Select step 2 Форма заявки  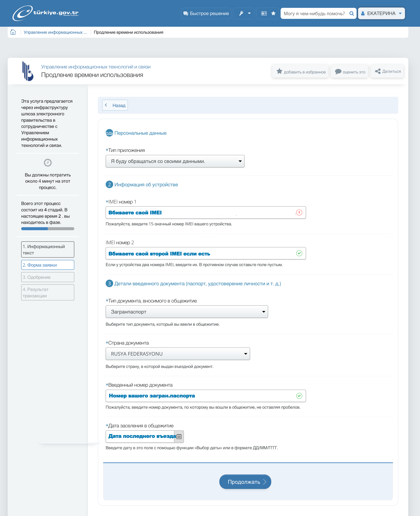click(48, 265)
